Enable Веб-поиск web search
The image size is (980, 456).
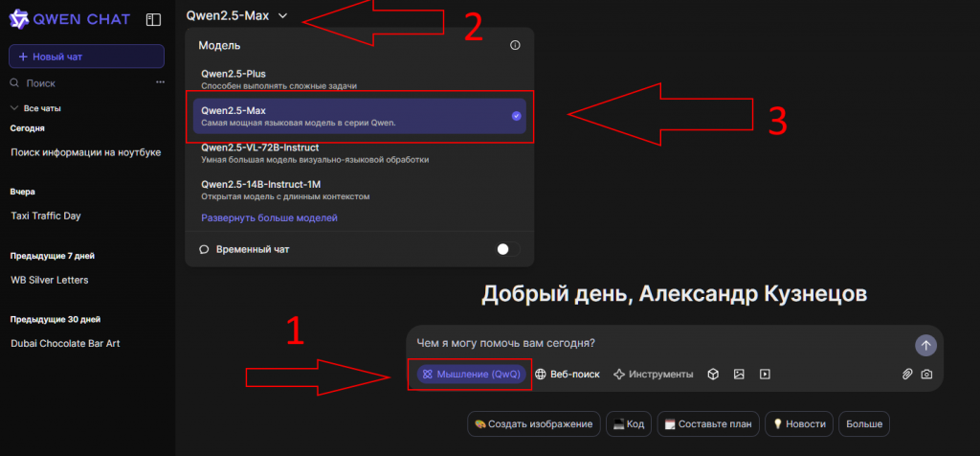pyautogui.click(x=568, y=374)
